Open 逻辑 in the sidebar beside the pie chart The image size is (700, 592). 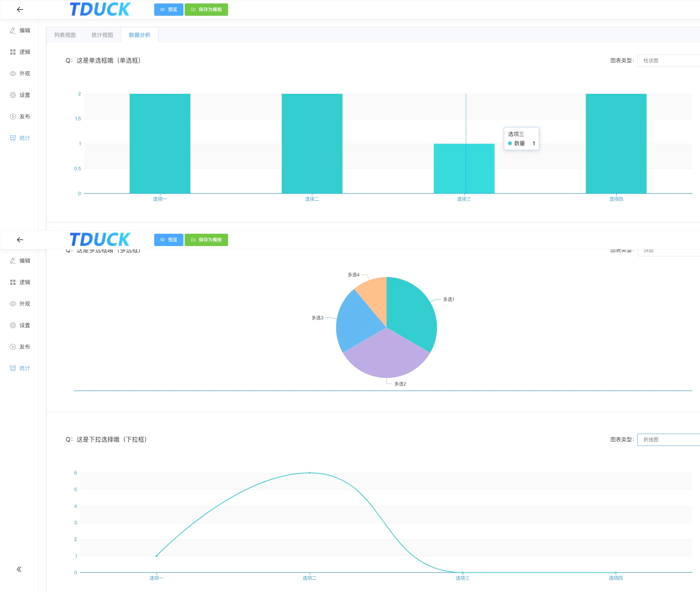click(x=20, y=282)
